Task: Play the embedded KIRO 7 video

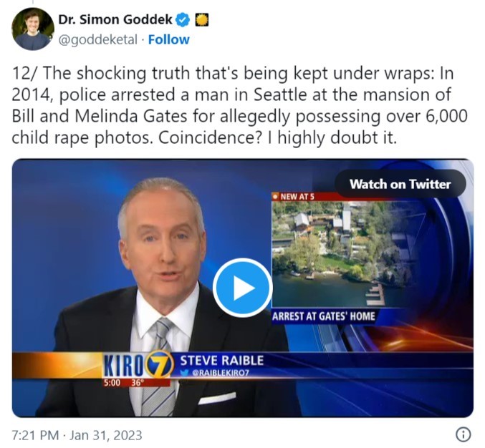Action: (242, 288)
